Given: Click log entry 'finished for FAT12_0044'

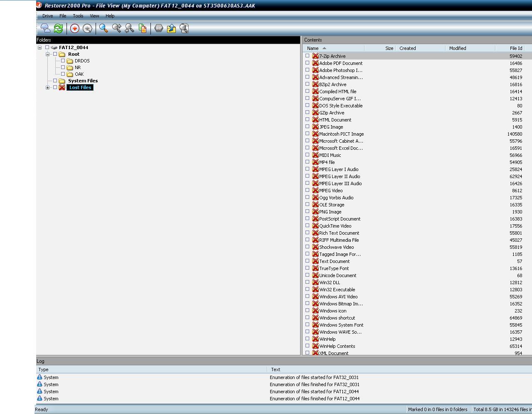Looking at the screenshot, I should click(315, 399).
